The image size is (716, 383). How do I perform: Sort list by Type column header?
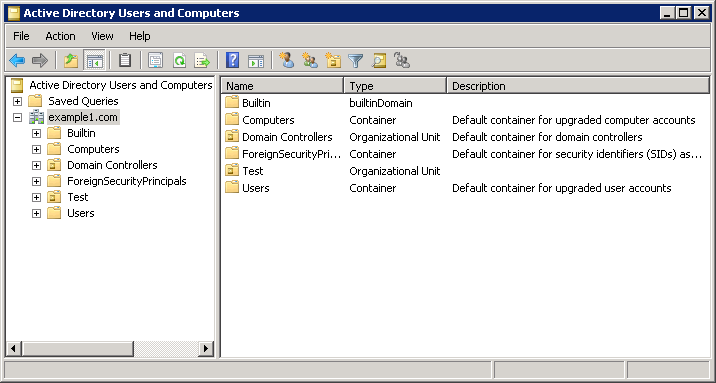395,86
